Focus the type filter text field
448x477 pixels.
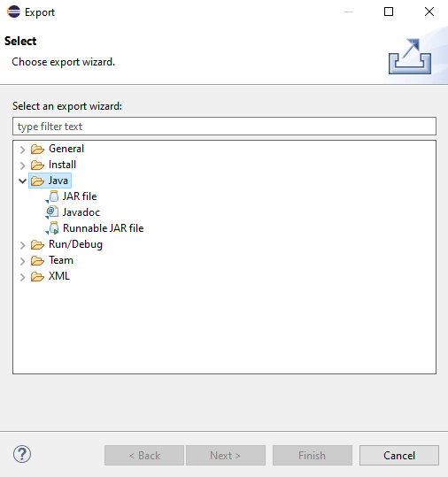pyautogui.click(x=224, y=127)
